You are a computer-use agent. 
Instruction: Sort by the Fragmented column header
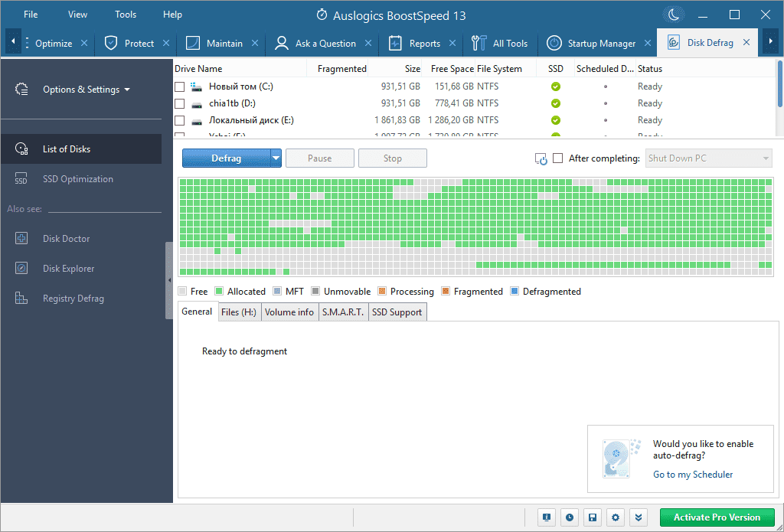[342, 68]
